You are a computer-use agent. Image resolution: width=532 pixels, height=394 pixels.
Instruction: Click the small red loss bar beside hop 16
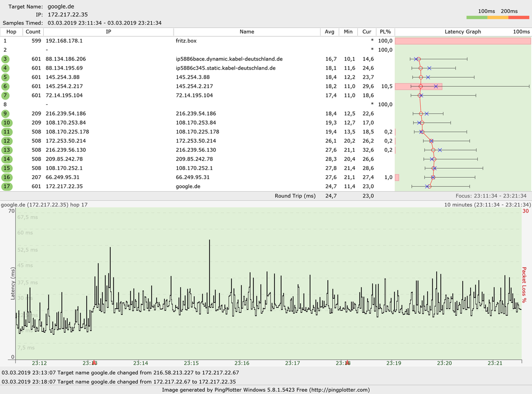(x=397, y=177)
